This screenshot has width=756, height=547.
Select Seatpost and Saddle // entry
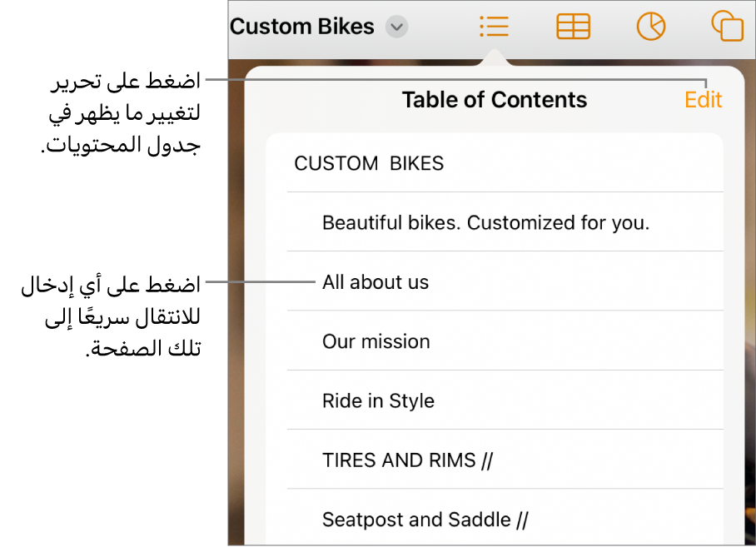(425, 520)
